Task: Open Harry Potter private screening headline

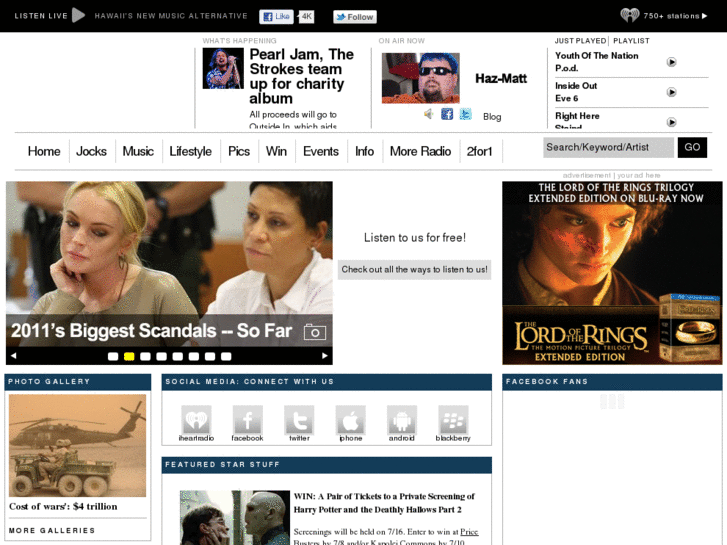Action: coord(384,503)
